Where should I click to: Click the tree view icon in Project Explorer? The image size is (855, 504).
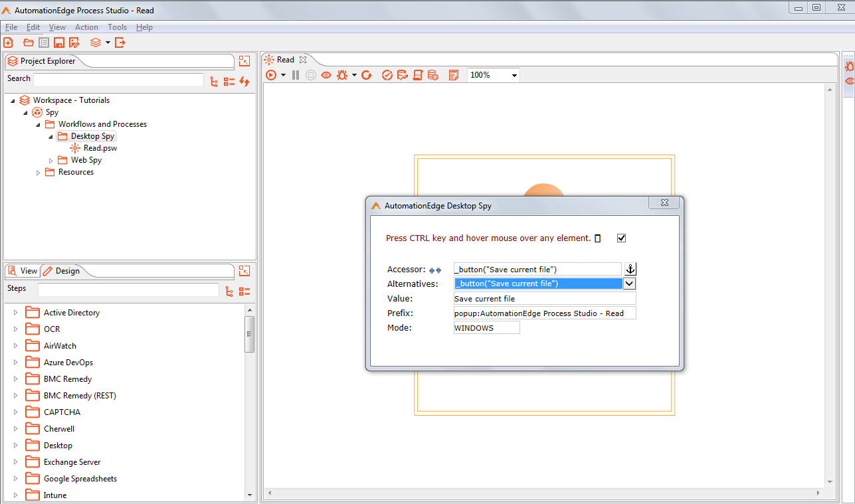coord(214,82)
